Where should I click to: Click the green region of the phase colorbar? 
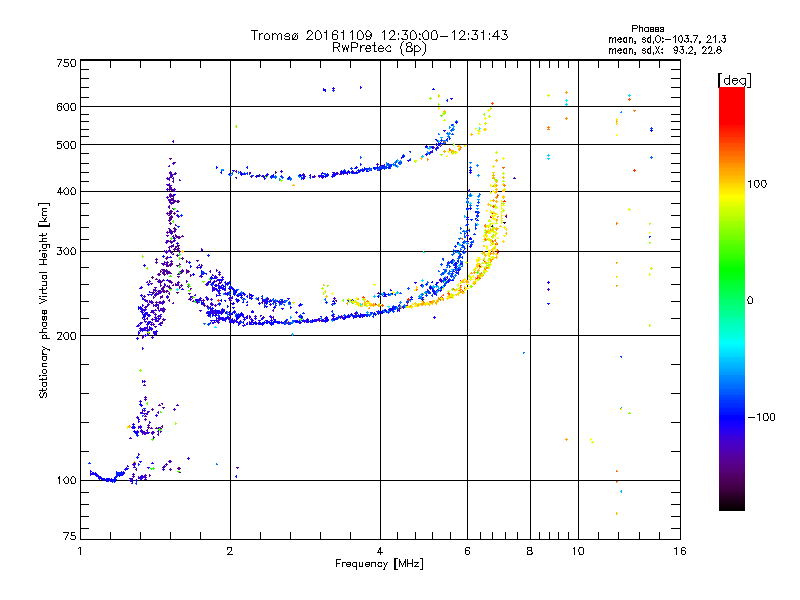point(732,270)
